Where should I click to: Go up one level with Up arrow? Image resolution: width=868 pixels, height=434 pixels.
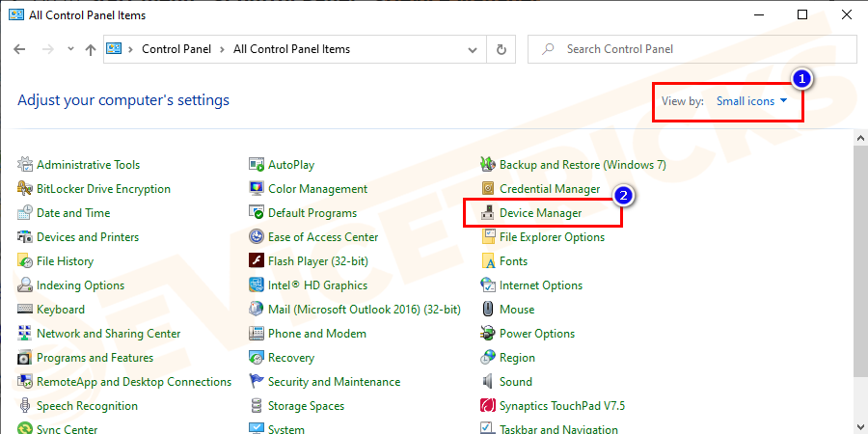tap(91, 49)
